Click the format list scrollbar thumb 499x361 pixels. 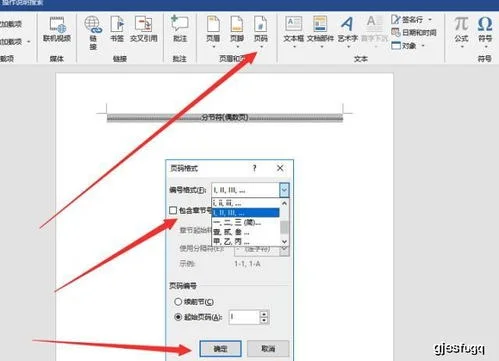[x=284, y=228]
